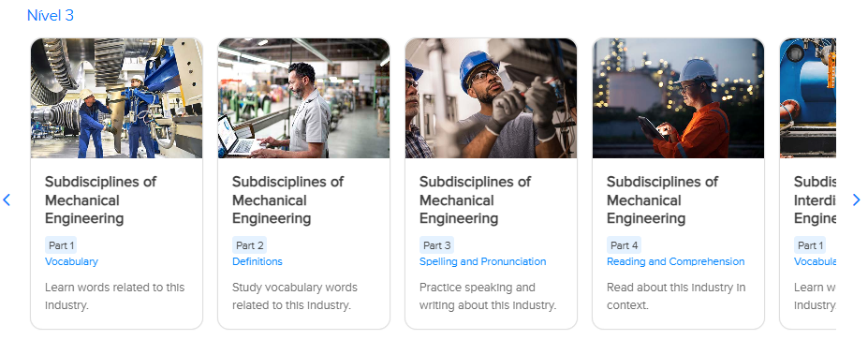Open the Spelling and Pronunciation link
This screenshot has height=340, width=868.
click(x=483, y=261)
